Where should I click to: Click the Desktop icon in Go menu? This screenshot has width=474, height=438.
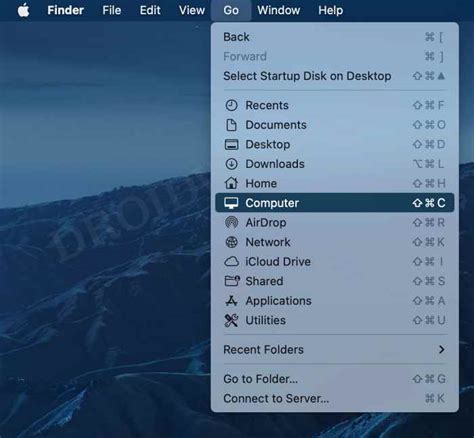tap(231, 145)
